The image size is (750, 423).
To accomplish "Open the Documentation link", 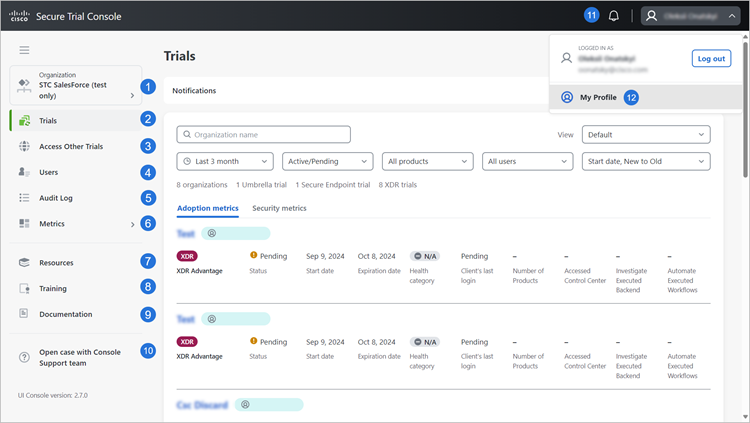I will (76, 314).
